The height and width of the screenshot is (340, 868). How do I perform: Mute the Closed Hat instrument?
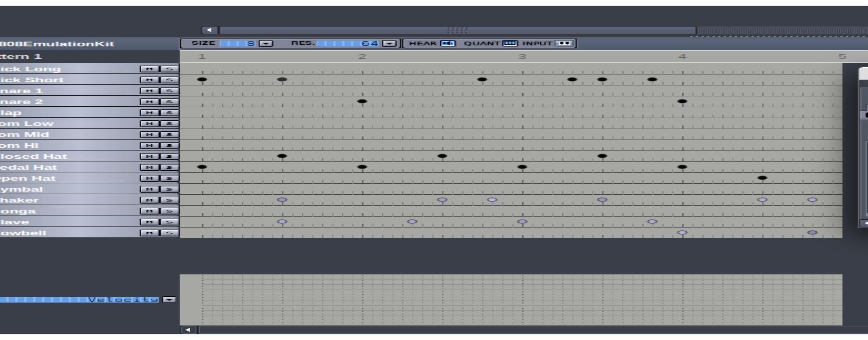[x=150, y=156]
